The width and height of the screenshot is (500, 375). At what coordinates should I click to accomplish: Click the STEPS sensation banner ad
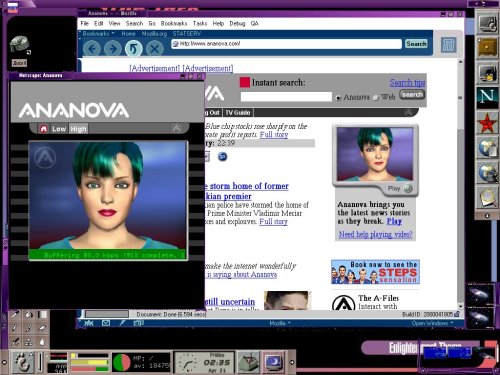coord(375,272)
